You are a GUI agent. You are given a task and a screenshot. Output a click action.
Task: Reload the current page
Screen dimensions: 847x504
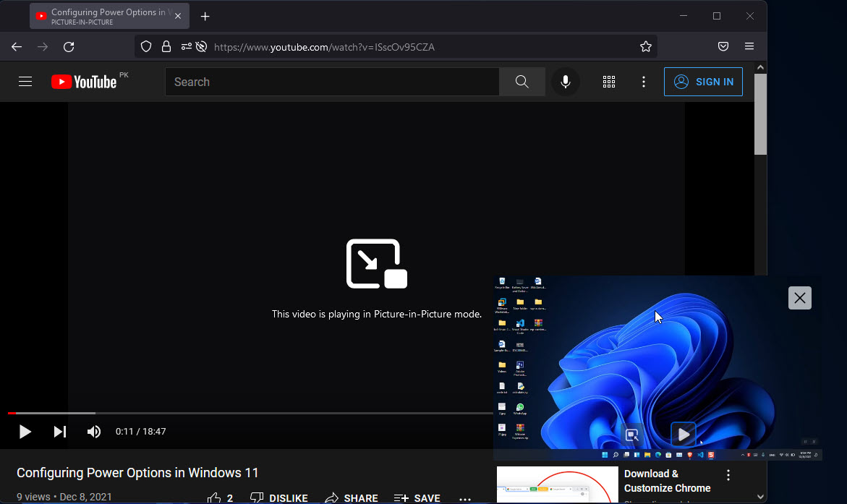point(69,47)
